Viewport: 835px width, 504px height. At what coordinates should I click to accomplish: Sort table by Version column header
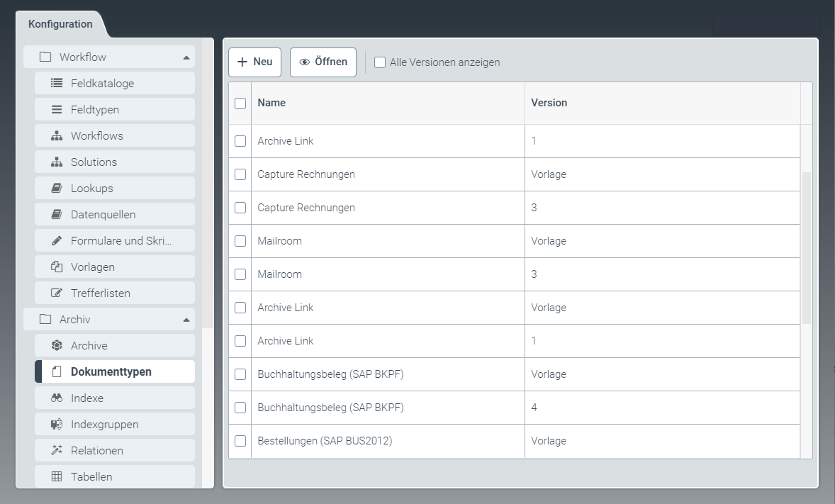pos(549,103)
